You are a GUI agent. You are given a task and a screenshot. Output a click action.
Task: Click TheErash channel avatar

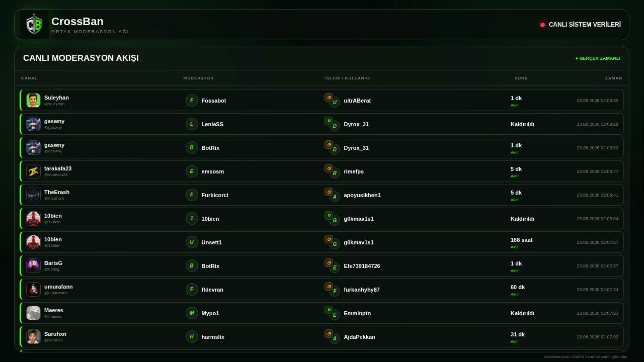(33, 195)
